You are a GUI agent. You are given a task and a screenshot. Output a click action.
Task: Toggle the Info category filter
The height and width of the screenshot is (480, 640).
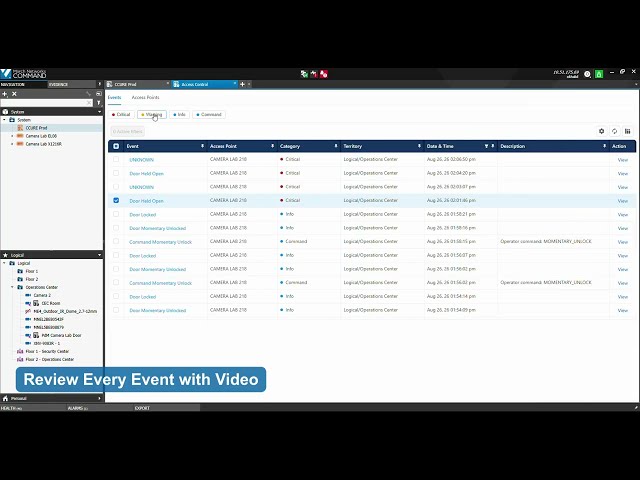coord(179,115)
